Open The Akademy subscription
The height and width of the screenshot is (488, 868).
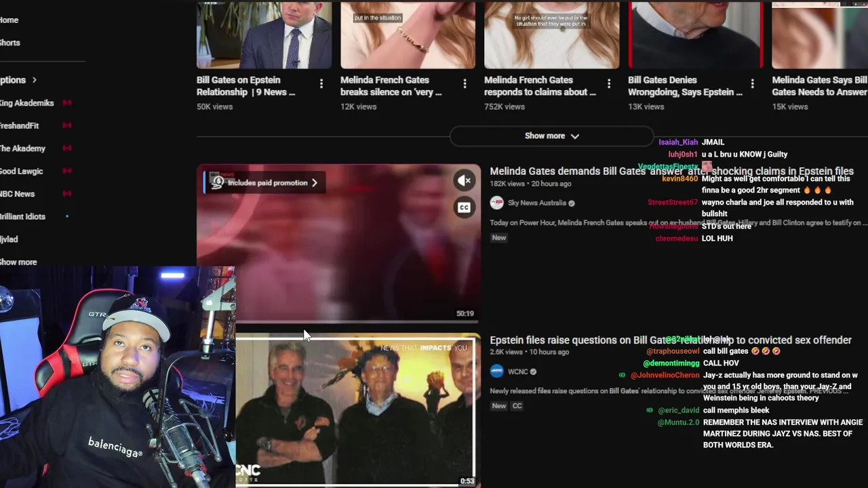click(x=22, y=148)
